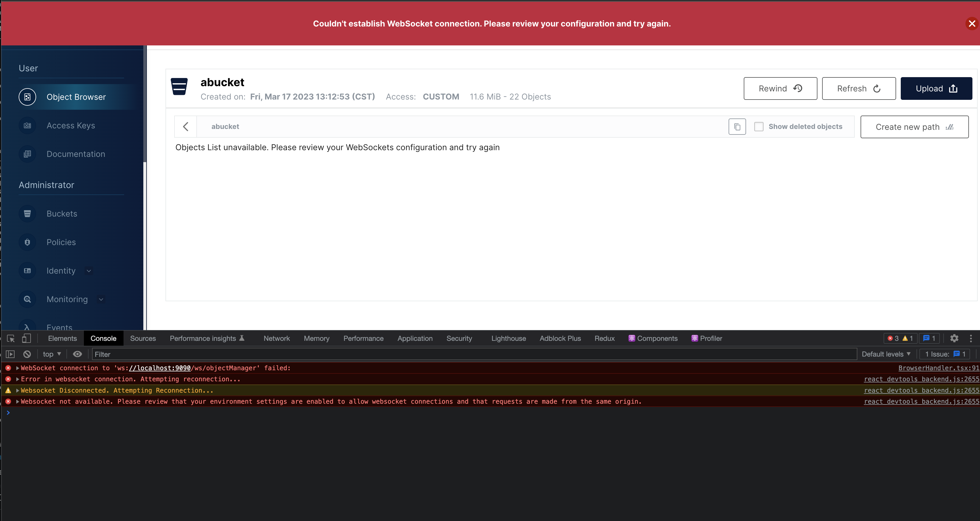This screenshot has width=980, height=521.
Task: Click the blue issues count badge
Action: 929,338
